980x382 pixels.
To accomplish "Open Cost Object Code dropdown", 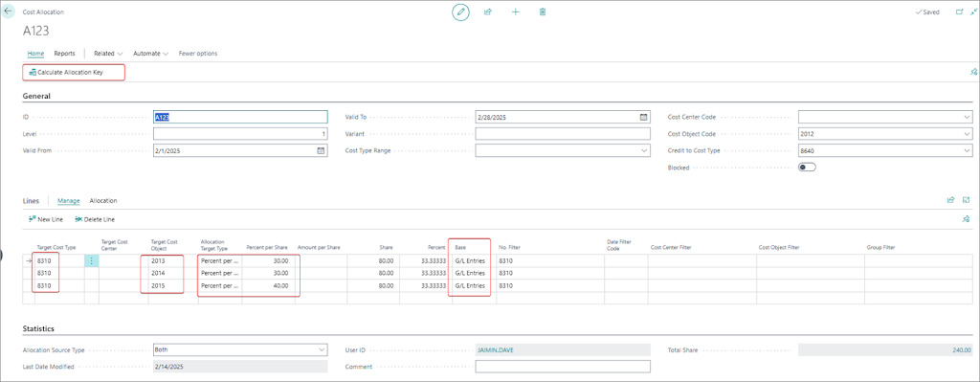I will pos(967,134).
